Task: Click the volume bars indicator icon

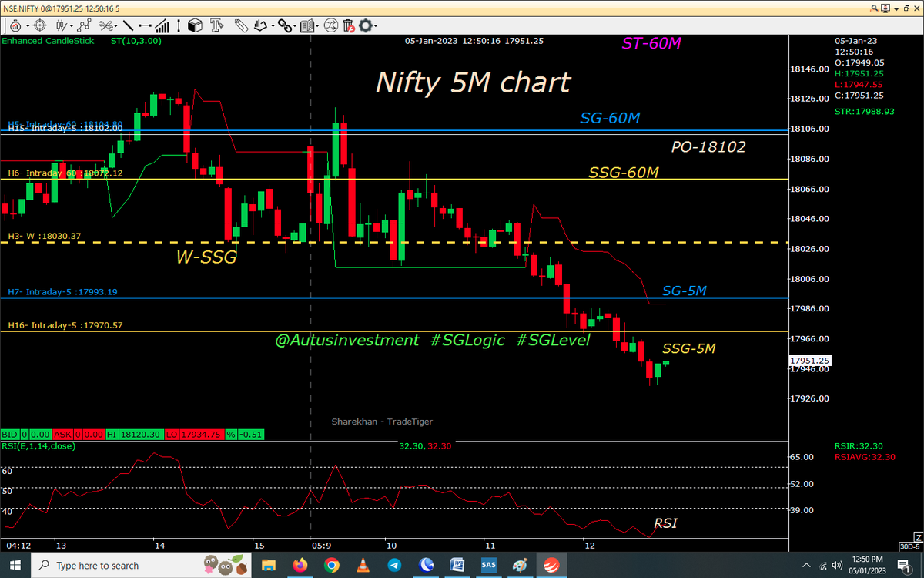Action: tap(162, 25)
